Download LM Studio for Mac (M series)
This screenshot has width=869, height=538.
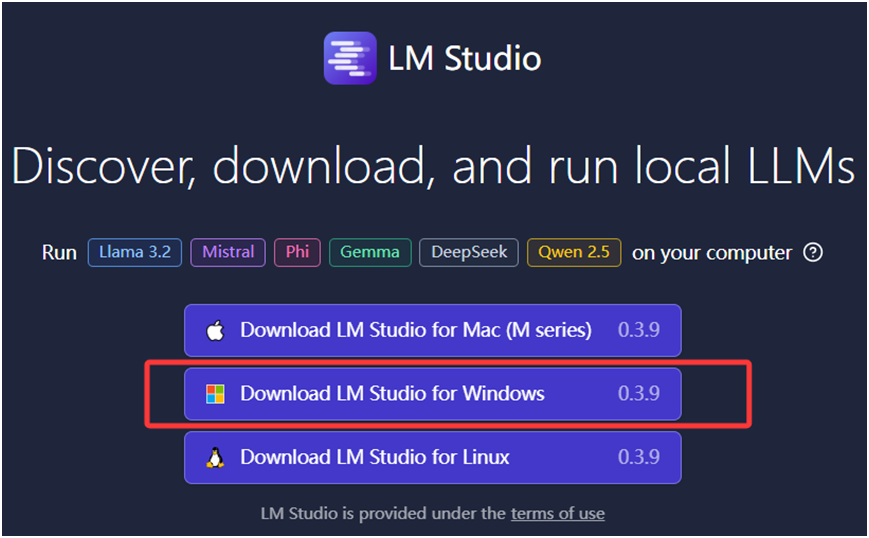tap(433, 330)
